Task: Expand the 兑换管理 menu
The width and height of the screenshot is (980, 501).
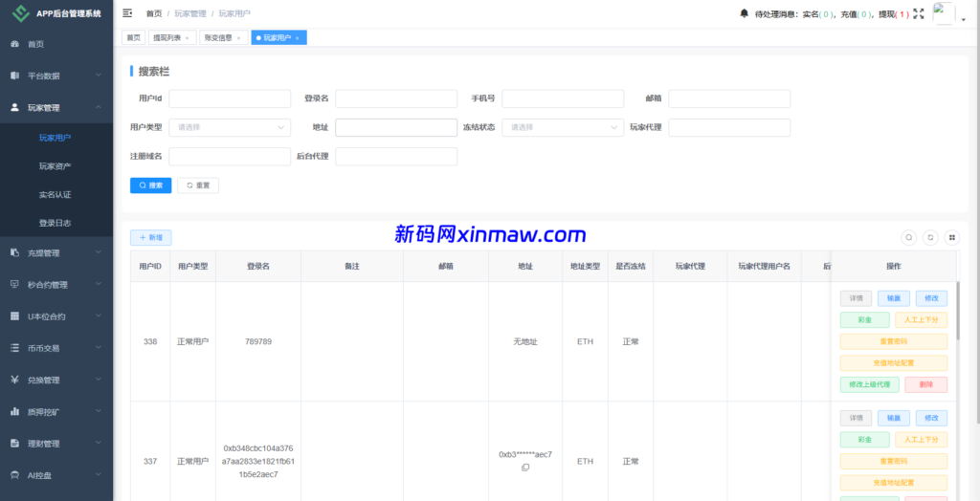Action: click(x=99, y=380)
